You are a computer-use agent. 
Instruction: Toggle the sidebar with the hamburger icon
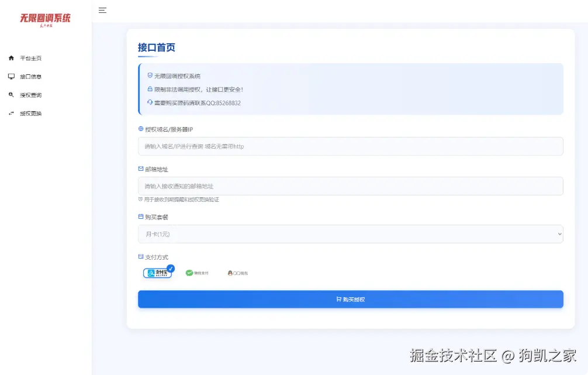pyautogui.click(x=102, y=10)
